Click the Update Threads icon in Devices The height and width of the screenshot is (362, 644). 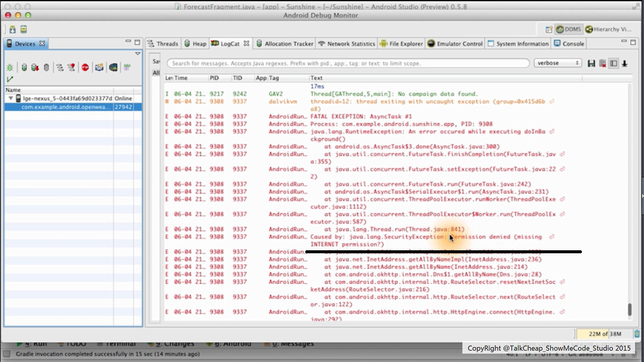coord(60,68)
